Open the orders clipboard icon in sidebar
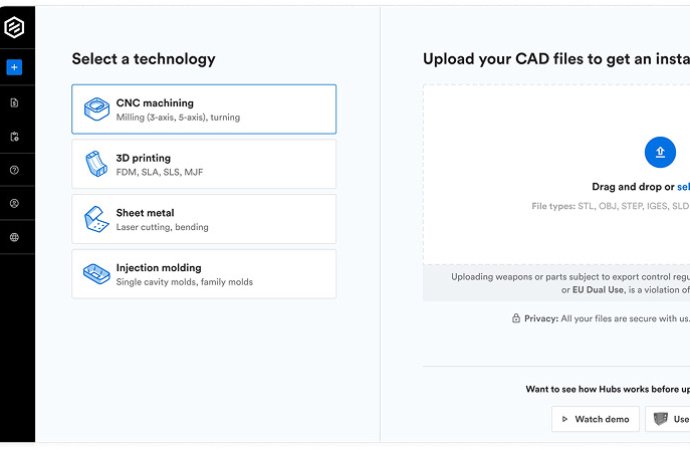This screenshot has height=450, width=690. 14,136
